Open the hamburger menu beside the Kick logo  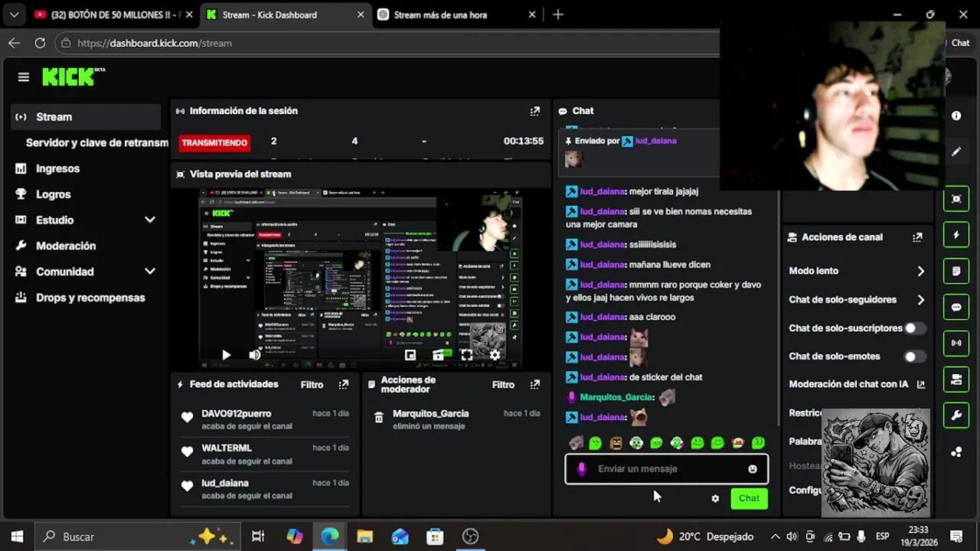[24, 77]
